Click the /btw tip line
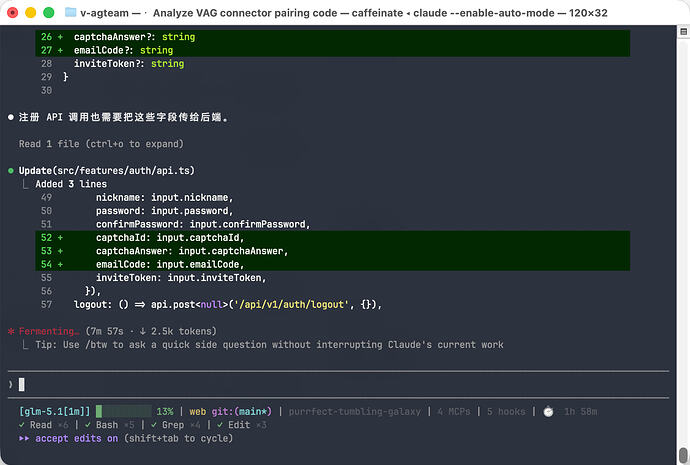Screen dimensions: 690x465 tap(269, 345)
